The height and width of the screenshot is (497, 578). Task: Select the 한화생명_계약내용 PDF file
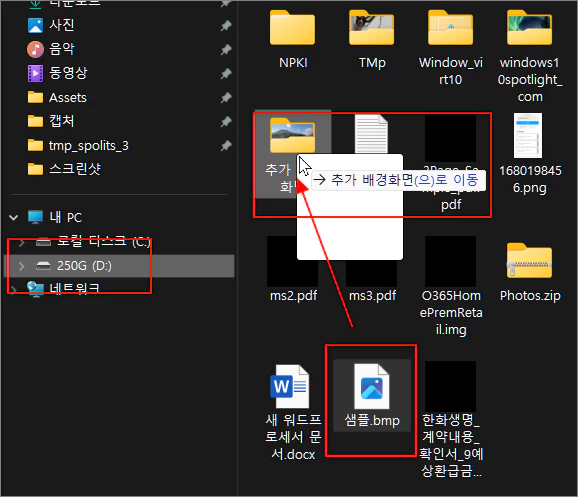coord(451,420)
